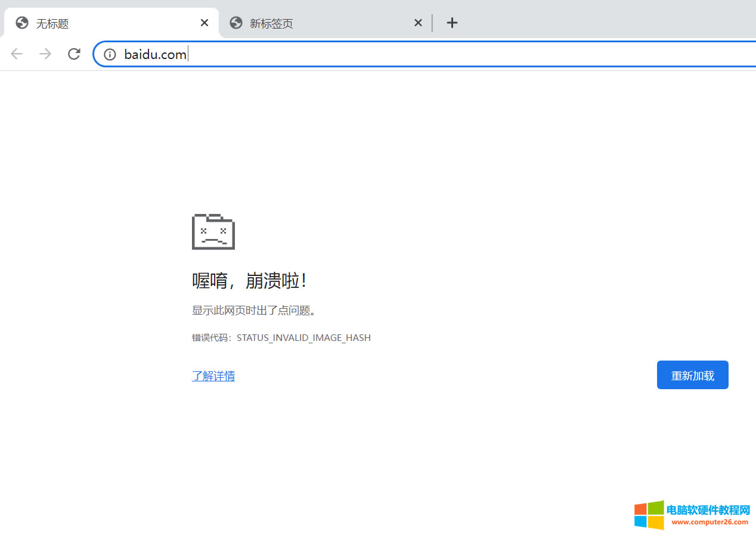Screen dimensions: 756x534
Task: Open the site information icon in address bar
Action: 109,54
